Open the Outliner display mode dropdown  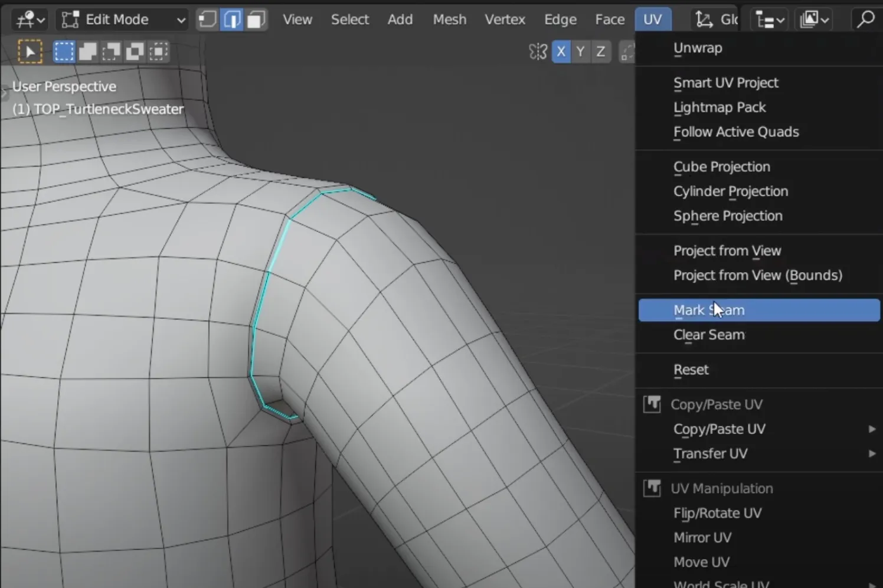pyautogui.click(x=814, y=19)
